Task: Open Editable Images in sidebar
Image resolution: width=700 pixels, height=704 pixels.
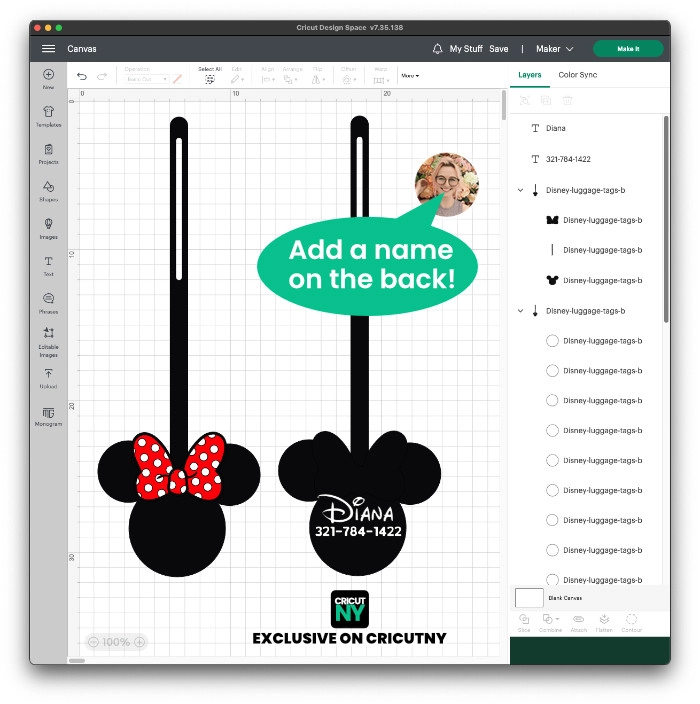Action: tap(48, 342)
